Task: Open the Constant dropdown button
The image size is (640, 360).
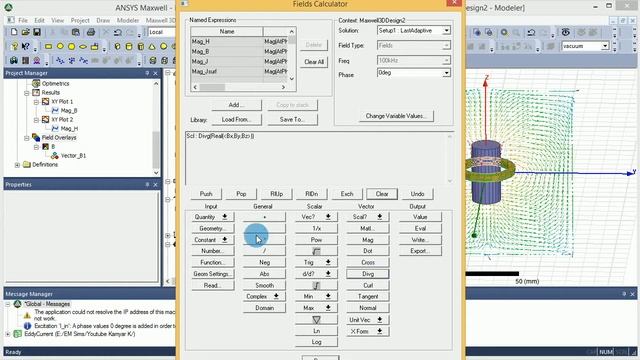Action: pos(212,240)
